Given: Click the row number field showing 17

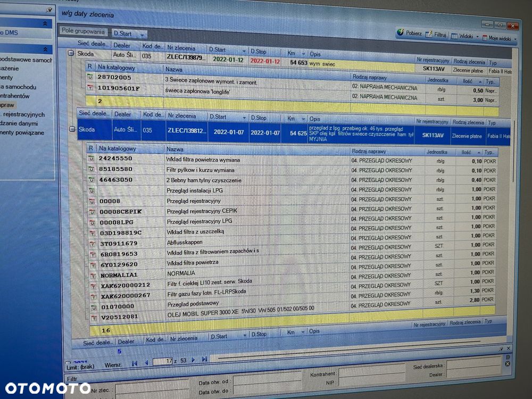Looking at the screenshot, I should [x=163, y=361].
